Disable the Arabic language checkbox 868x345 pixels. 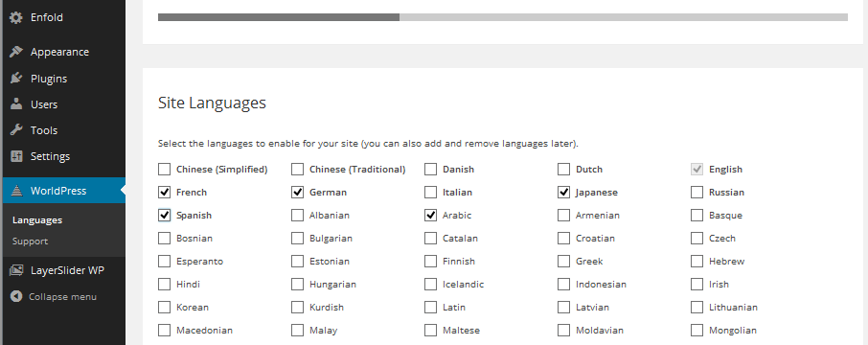coord(430,215)
